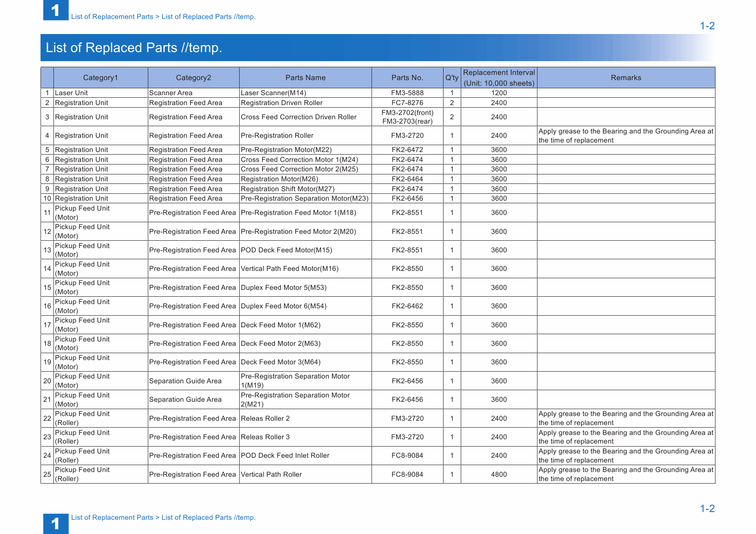Select part number FK2-6462

tap(407, 306)
